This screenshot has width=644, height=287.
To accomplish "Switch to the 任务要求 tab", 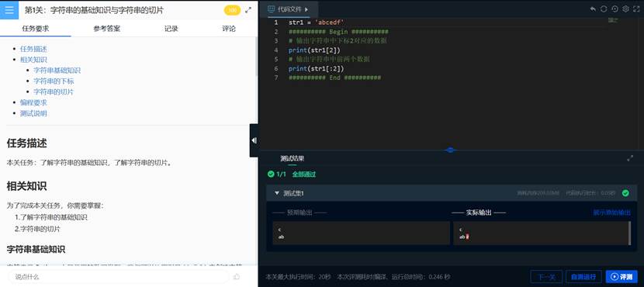I will (36, 29).
